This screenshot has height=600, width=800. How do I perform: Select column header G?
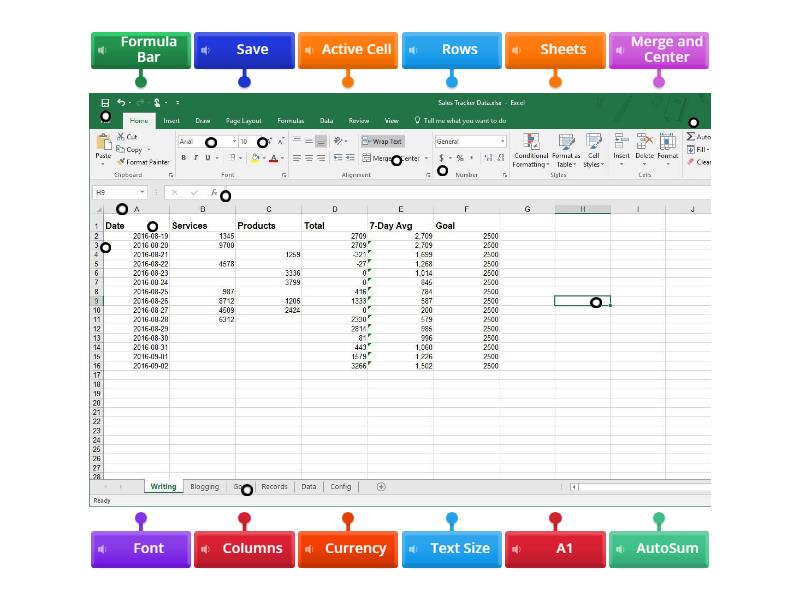coord(527,209)
